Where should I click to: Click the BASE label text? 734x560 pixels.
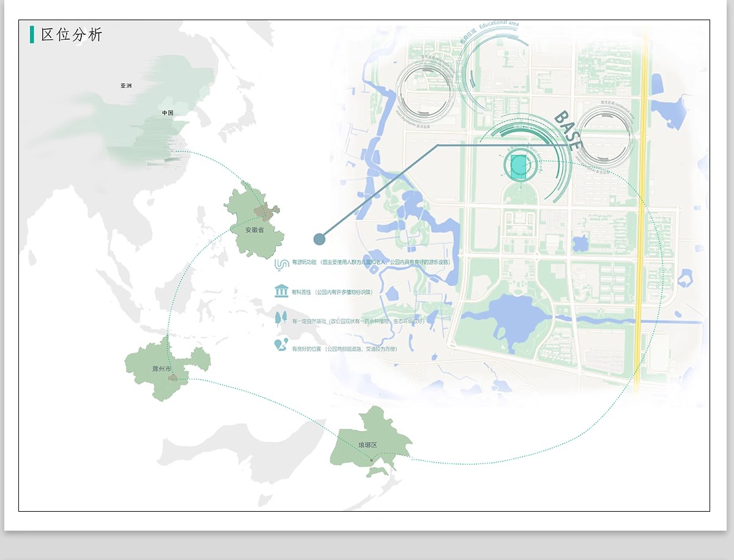point(568,131)
